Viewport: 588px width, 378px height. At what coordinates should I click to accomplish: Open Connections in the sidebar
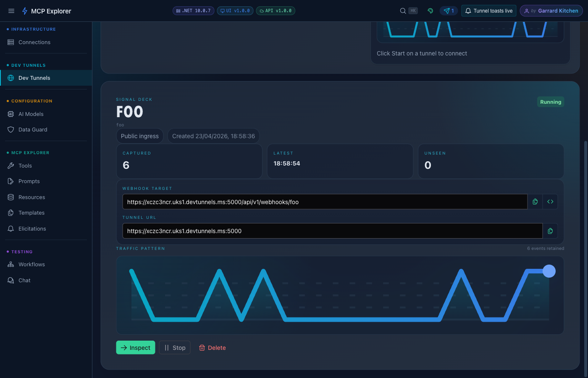click(46, 42)
